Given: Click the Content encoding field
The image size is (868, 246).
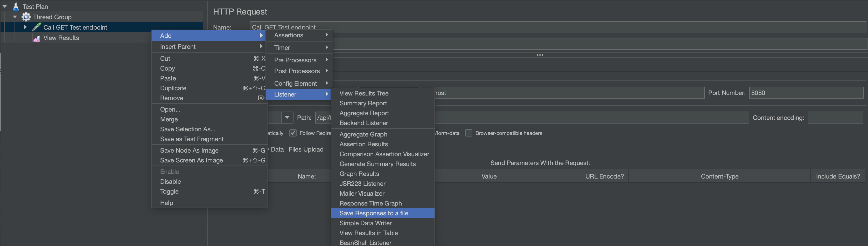Looking at the screenshot, I should (x=835, y=118).
